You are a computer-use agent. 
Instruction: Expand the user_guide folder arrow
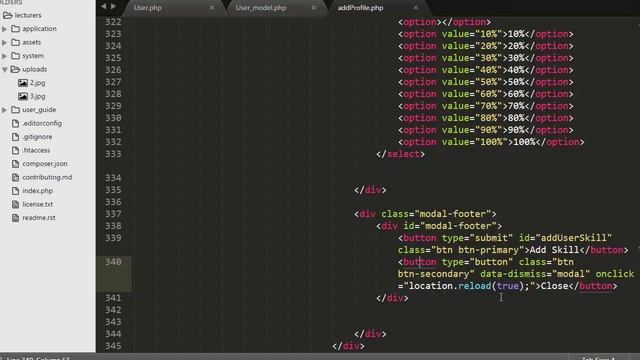(4, 110)
